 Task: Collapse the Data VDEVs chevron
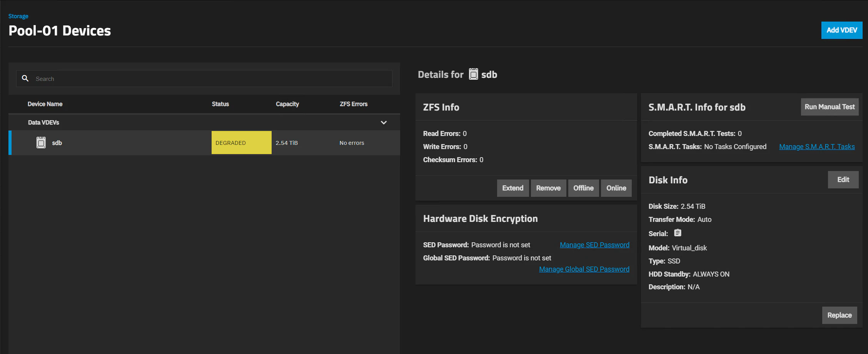coord(384,122)
